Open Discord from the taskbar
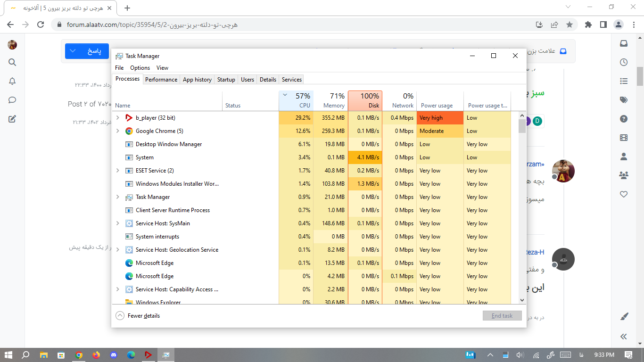The height and width of the screenshot is (362, 644). 114,355
